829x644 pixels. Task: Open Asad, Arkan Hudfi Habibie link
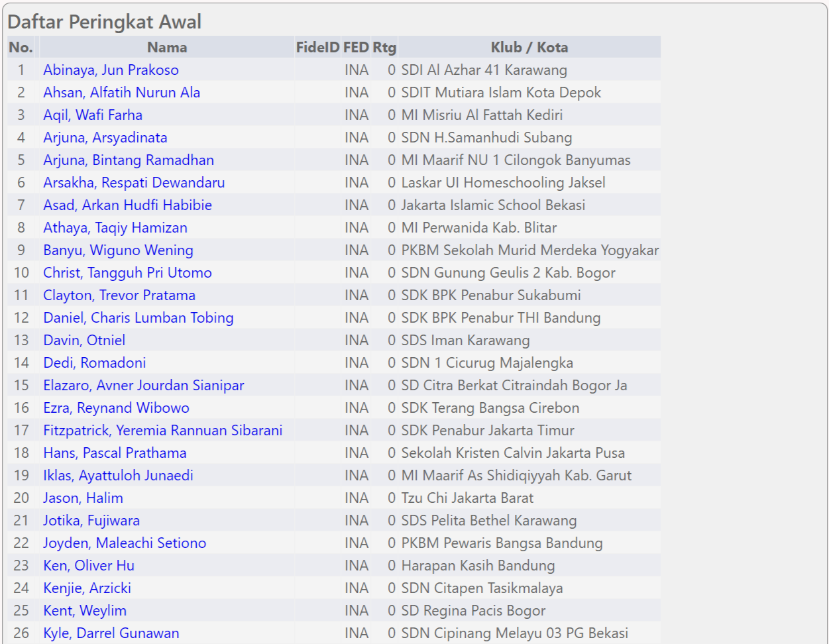tap(127, 205)
